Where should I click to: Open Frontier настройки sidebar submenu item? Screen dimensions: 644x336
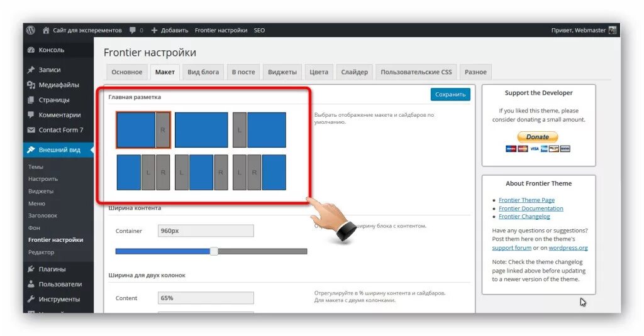[x=55, y=239]
